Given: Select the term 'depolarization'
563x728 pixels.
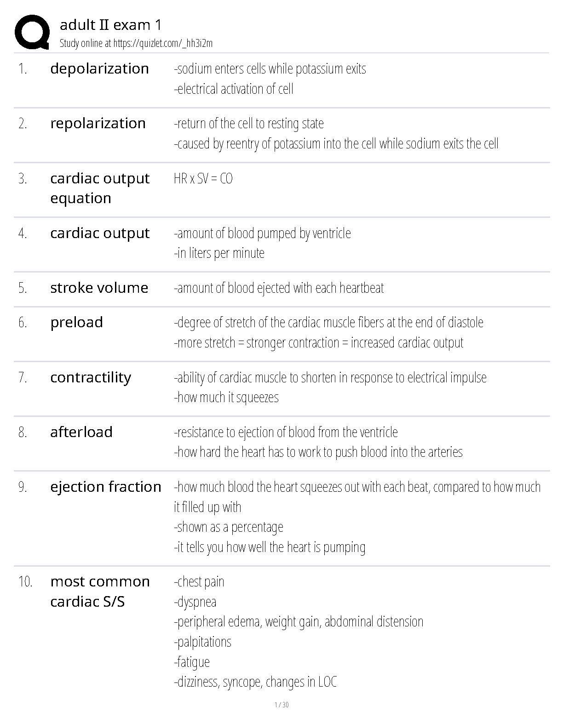Looking at the screenshot, I should click(99, 68).
